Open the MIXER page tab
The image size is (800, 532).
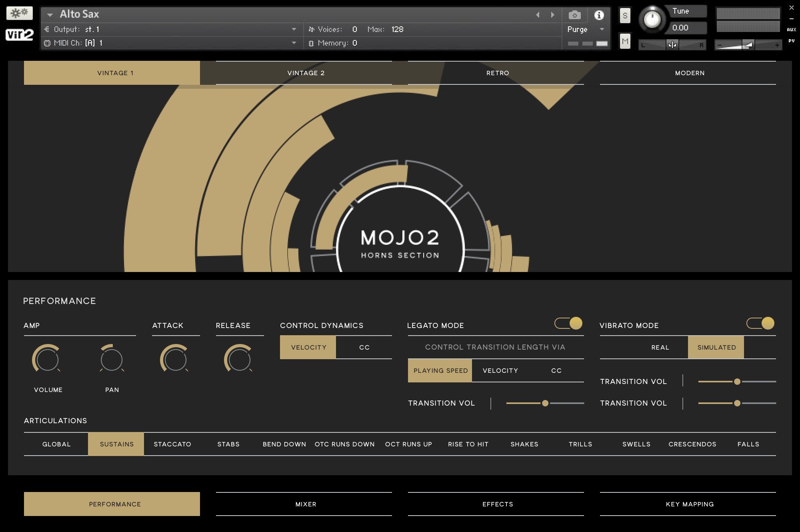point(304,504)
